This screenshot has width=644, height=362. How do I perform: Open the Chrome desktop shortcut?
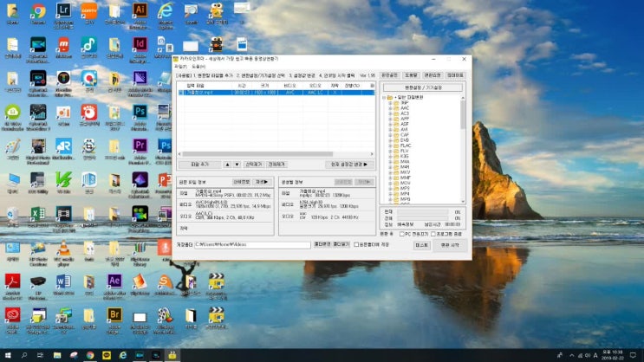tap(38, 11)
